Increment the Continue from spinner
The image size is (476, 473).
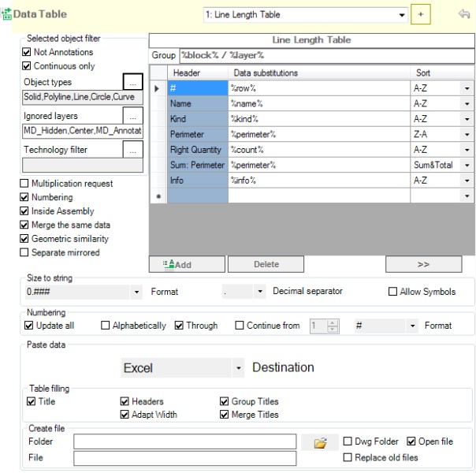tap(333, 322)
